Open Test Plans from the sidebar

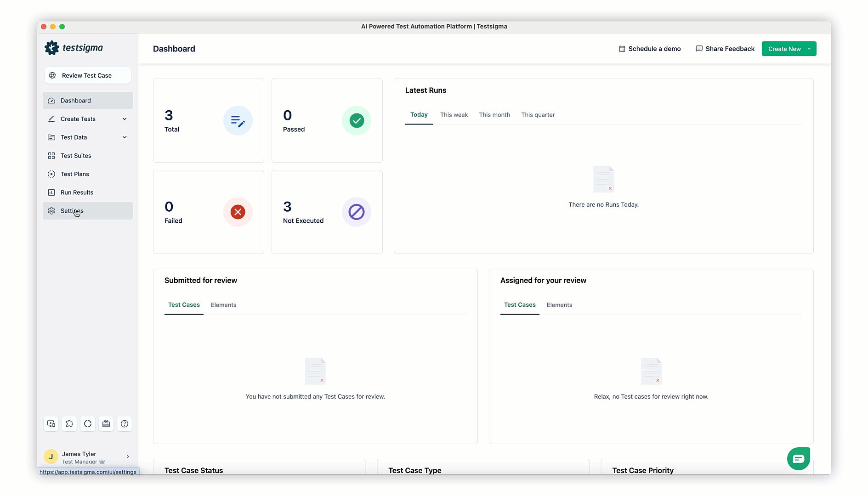87,174
